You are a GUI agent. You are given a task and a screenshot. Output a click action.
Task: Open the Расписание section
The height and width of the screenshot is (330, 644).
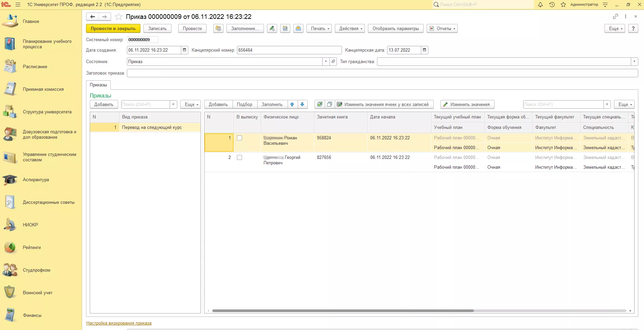click(35, 66)
